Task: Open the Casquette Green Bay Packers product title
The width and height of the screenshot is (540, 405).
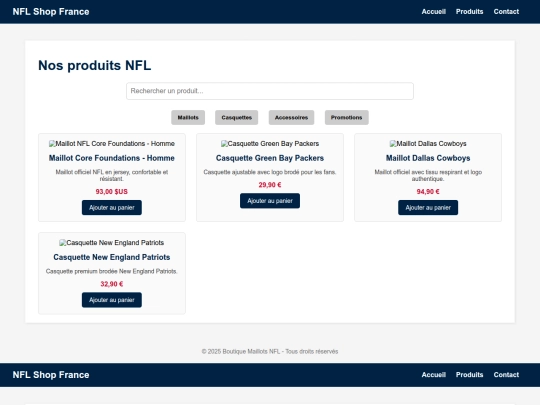Action: tap(270, 158)
